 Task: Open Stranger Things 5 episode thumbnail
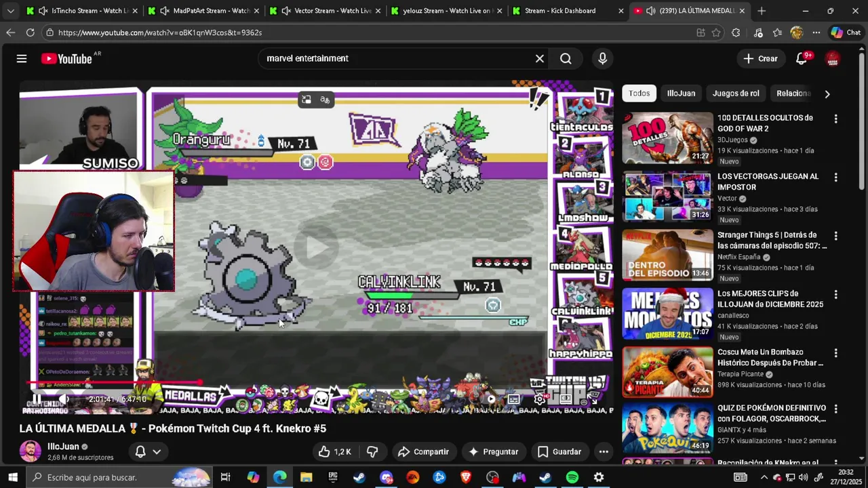point(668,256)
